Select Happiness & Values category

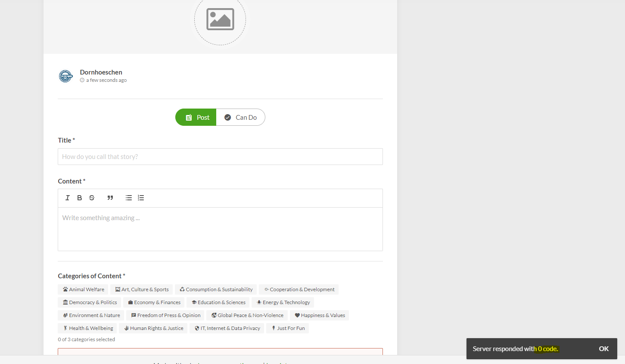[x=320, y=315]
